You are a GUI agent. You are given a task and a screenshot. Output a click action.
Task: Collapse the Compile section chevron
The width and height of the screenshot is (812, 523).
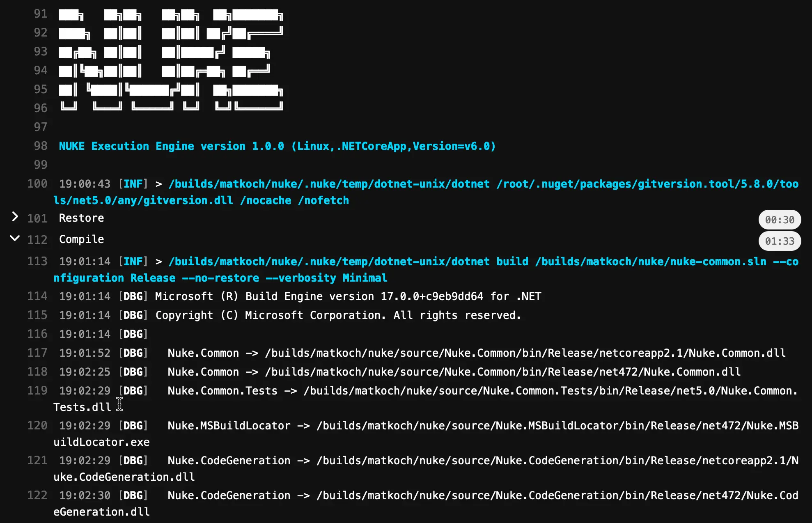tap(15, 238)
